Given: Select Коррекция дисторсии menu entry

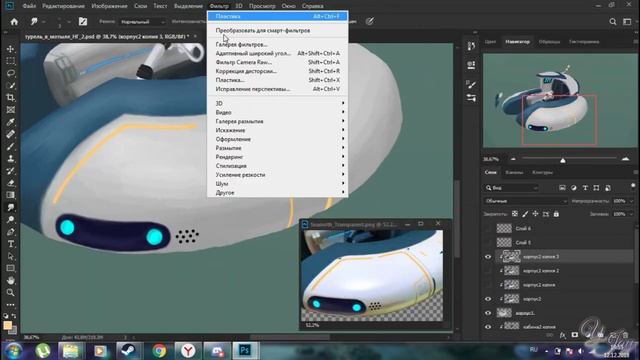Looking at the screenshot, I should point(278,71).
